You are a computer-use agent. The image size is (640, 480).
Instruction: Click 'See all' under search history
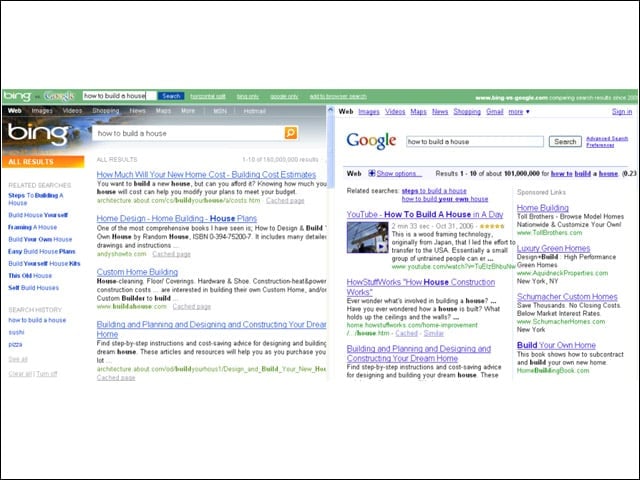pos(18,359)
